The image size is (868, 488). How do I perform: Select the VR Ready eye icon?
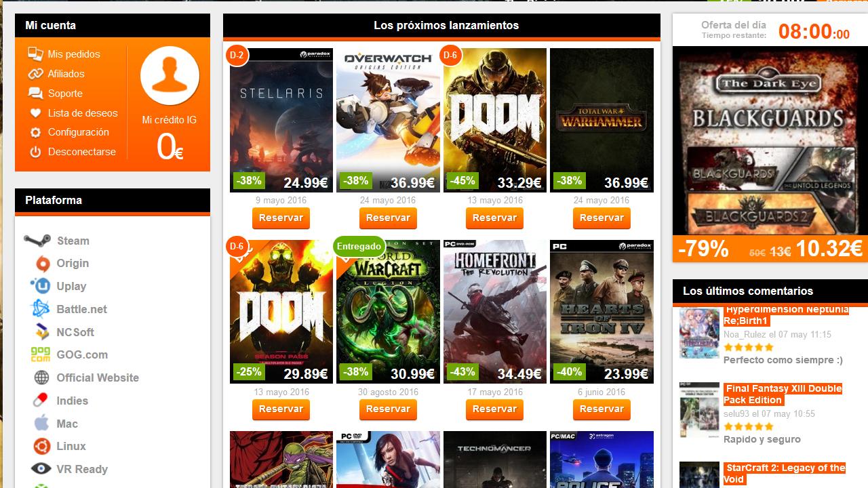pos(41,468)
